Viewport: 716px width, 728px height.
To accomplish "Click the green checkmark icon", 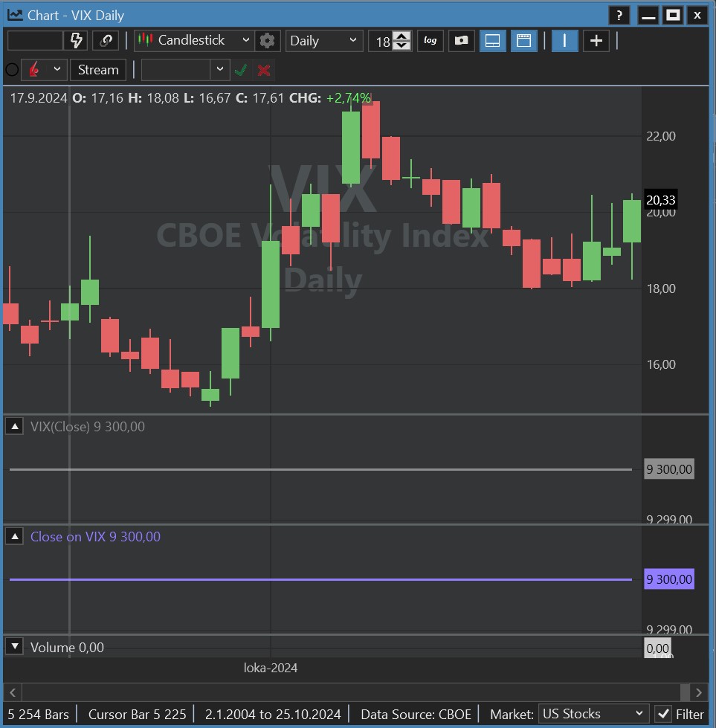I will (x=240, y=71).
